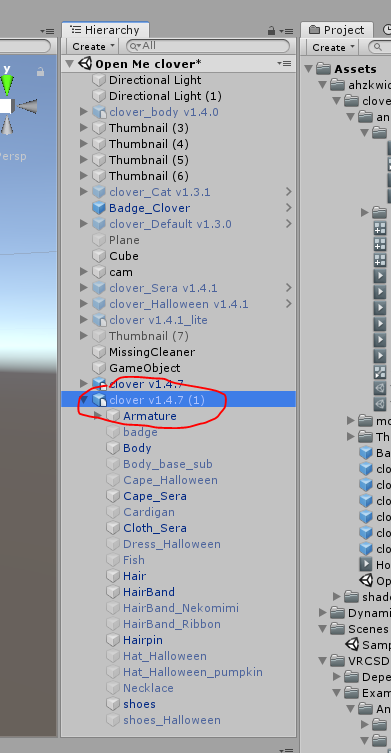Click the Cube object icon
391x753 pixels.
[99, 256]
